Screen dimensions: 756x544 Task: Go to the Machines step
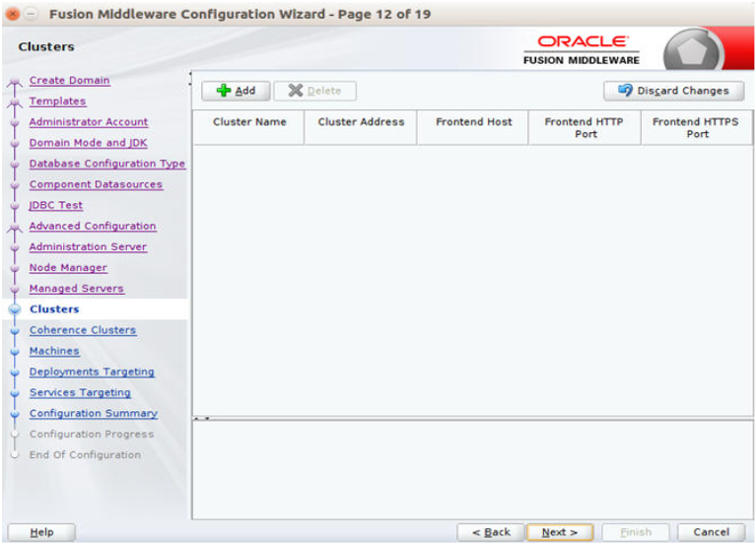pos(54,350)
